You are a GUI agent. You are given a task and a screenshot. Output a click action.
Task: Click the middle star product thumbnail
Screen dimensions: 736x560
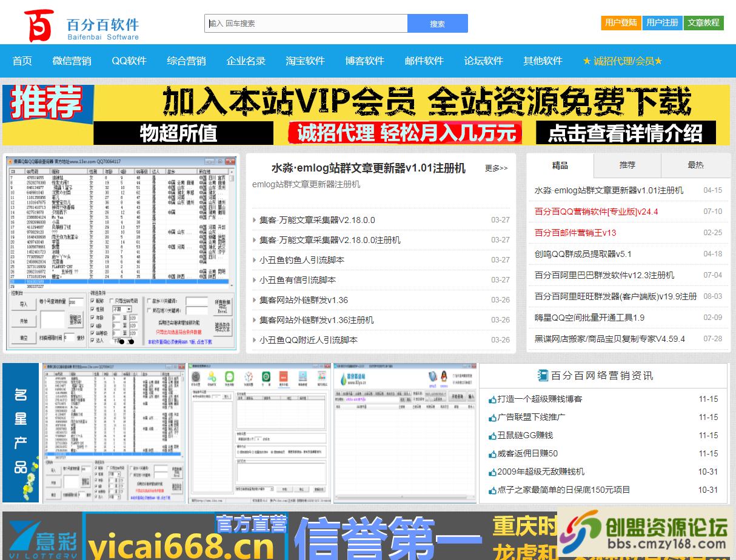tap(259, 433)
